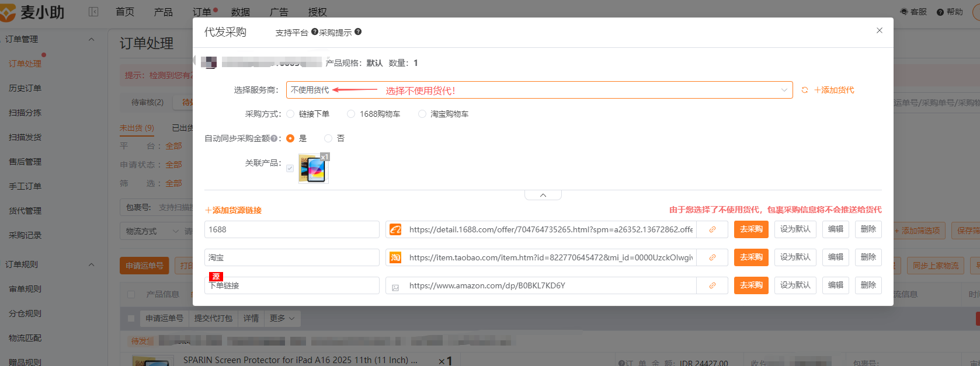Click the associated product thumbnail image

[313, 169]
